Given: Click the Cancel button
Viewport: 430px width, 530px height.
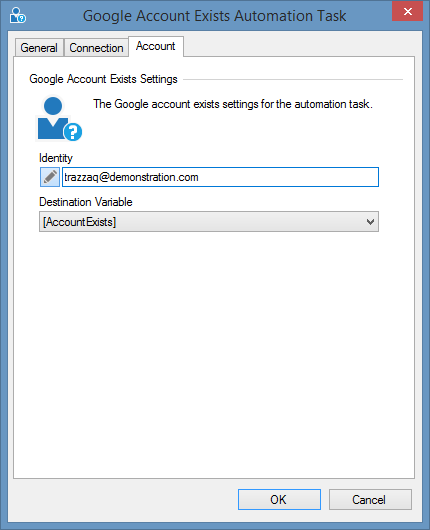Looking at the screenshot, I should tap(370, 499).
